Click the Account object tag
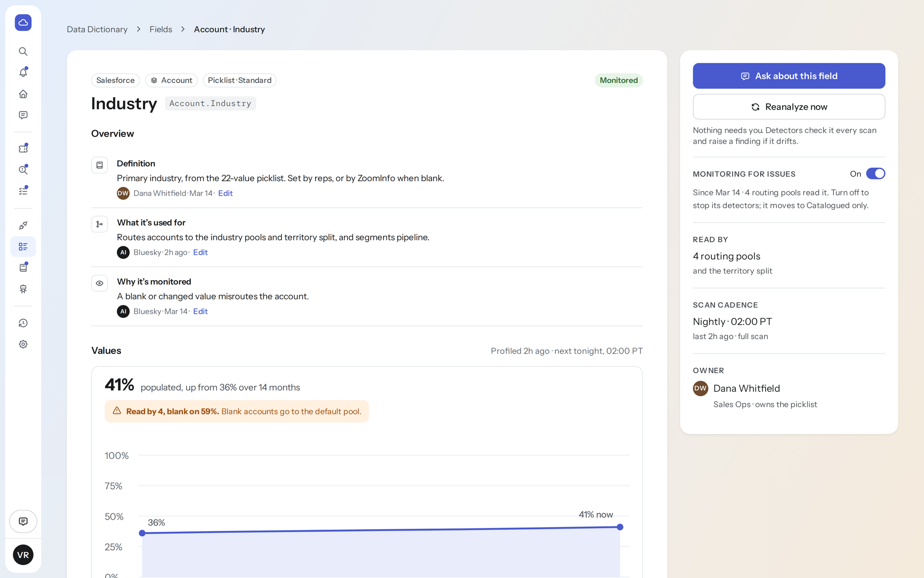The width and height of the screenshot is (924, 578). [171, 80]
